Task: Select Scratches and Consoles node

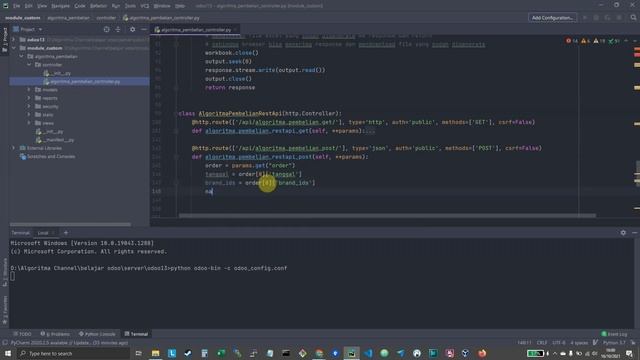Action: pyautogui.click(x=47, y=156)
